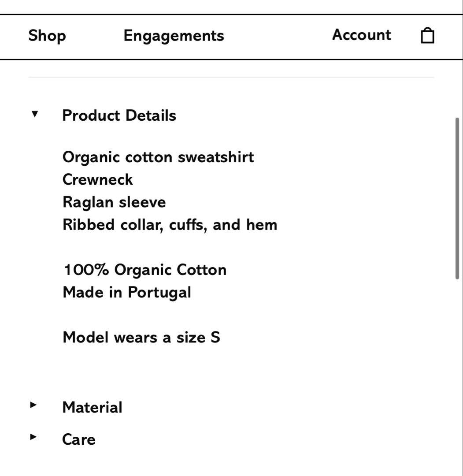Click the 'Raglan sleeve' detail line
Viewport: 463px width, 476px height.
click(x=114, y=202)
